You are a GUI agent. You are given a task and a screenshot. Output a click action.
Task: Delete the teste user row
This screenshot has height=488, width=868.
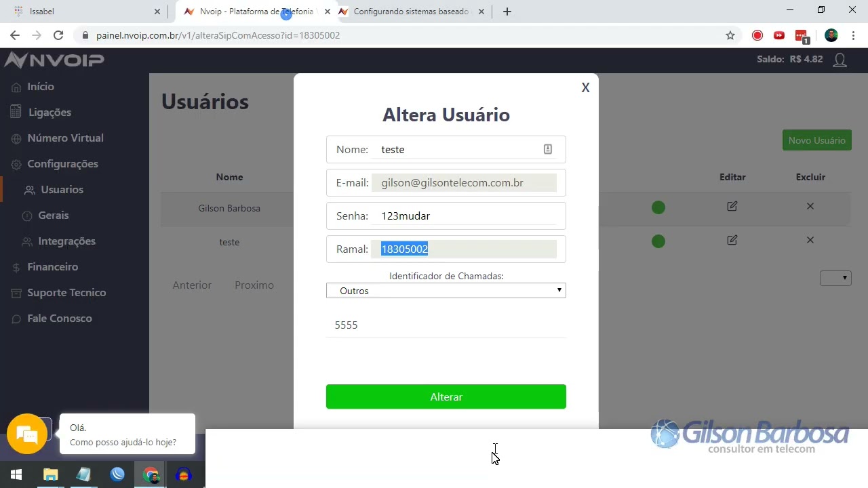coord(810,240)
